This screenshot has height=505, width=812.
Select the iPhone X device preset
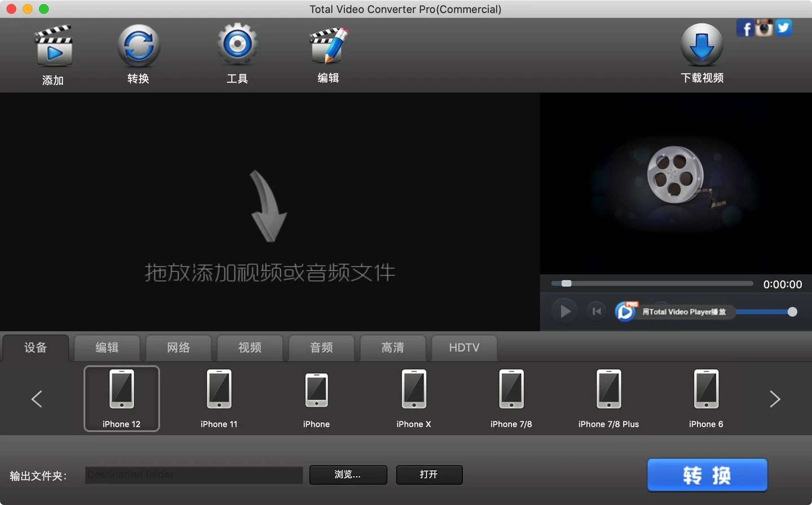coord(414,398)
